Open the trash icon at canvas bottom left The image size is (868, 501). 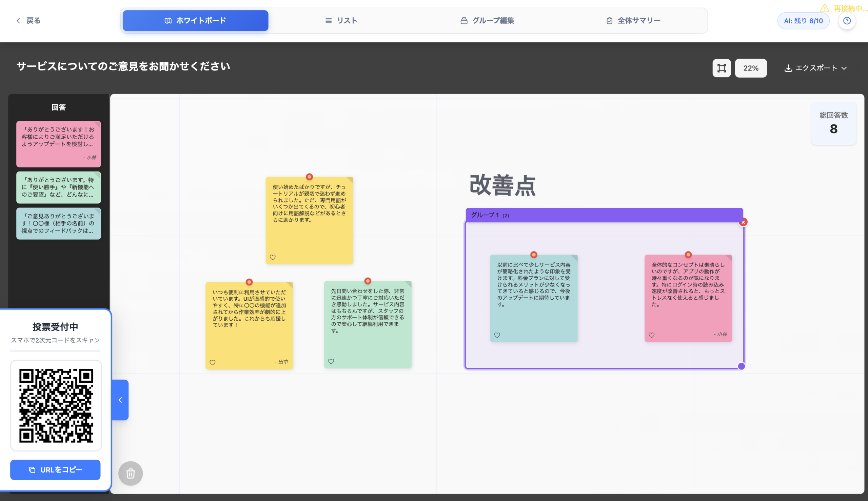pyautogui.click(x=131, y=474)
